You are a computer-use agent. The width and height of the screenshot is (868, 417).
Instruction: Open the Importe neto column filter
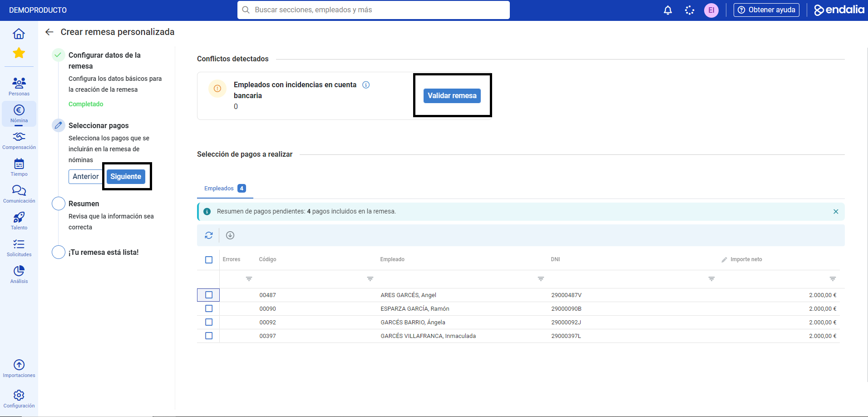pyautogui.click(x=833, y=279)
